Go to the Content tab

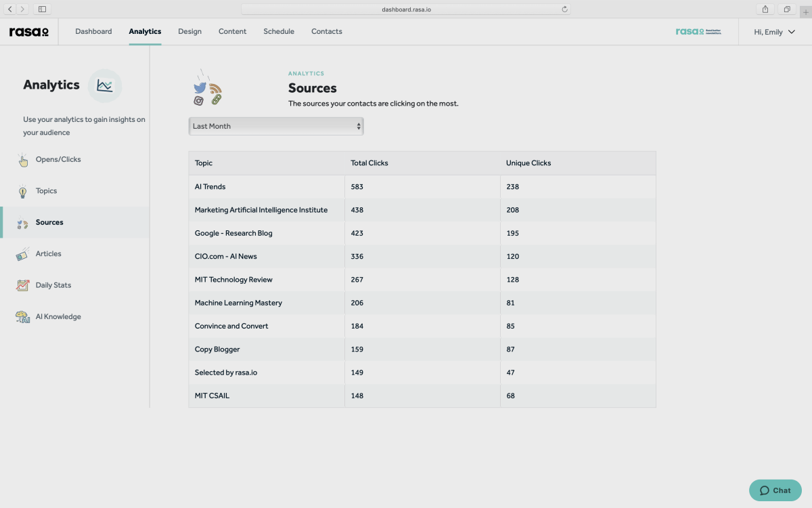tap(232, 31)
